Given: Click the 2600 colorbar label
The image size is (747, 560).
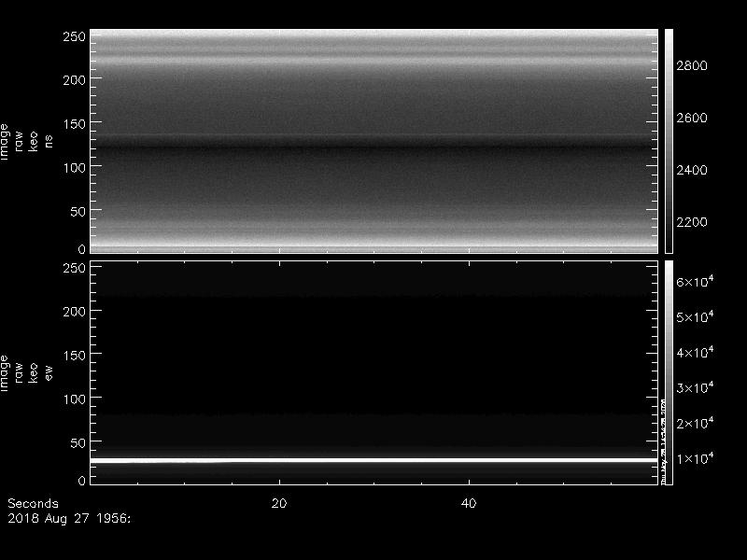Looking at the screenshot, I should 692,119.
